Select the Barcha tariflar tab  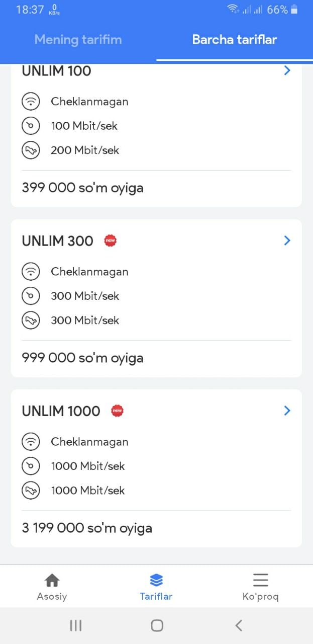235,40
